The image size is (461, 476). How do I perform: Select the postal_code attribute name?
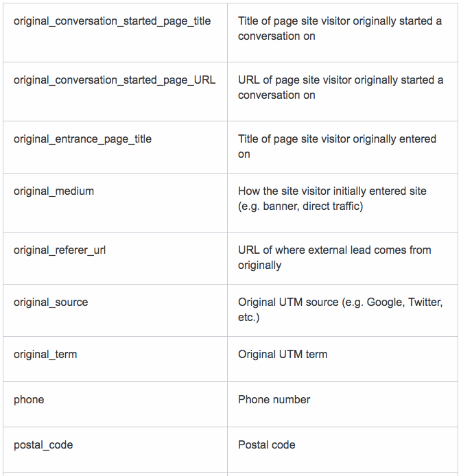(x=43, y=445)
